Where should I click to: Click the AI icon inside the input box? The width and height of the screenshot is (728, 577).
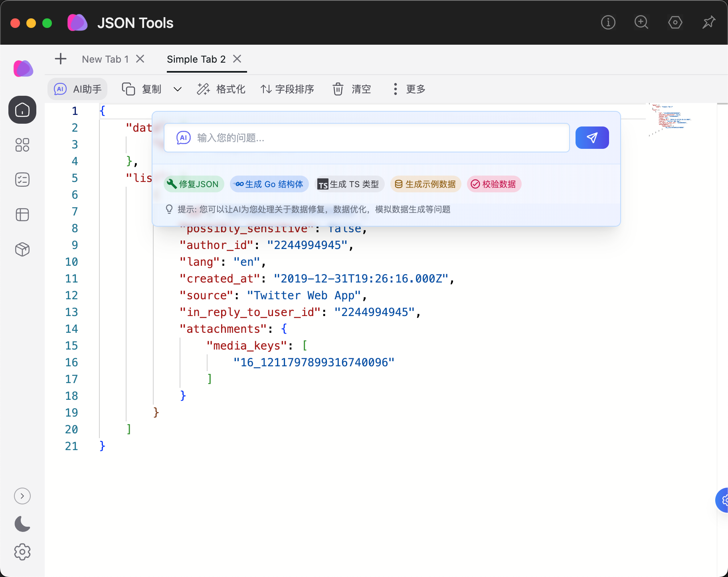coord(183,138)
